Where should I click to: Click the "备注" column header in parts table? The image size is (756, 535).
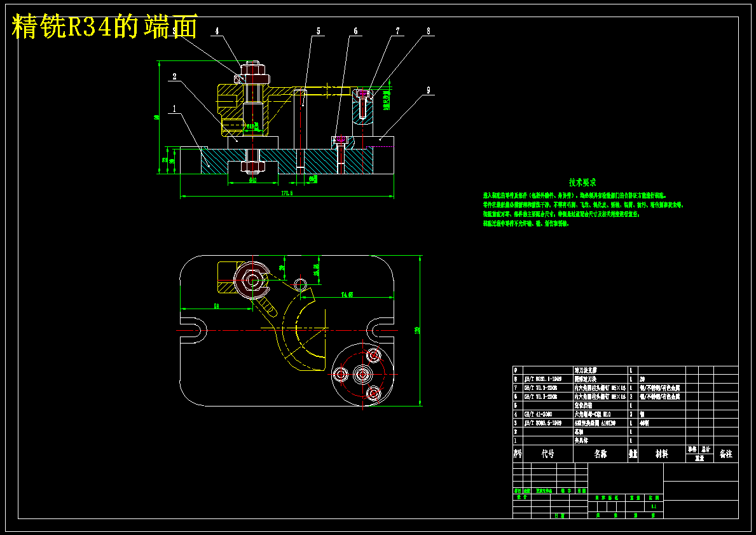pyautogui.click(x=725, y=454)
